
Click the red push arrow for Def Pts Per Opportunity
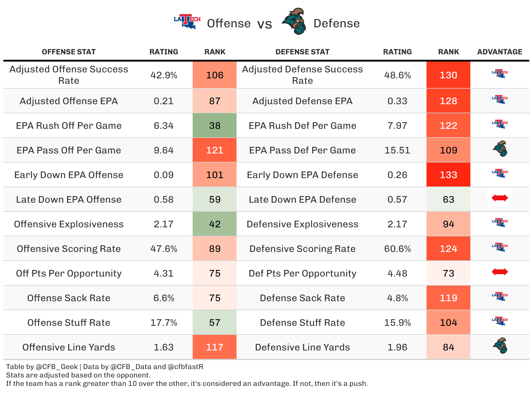click(500, 272)
